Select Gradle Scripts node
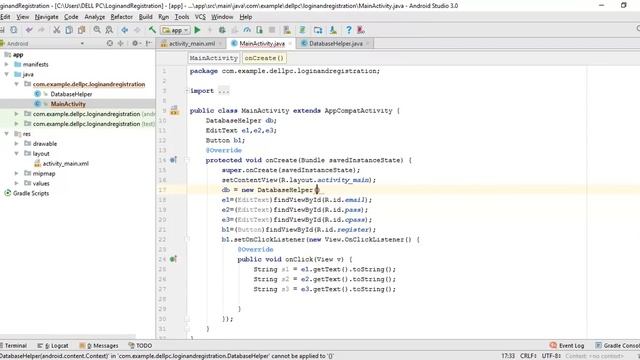 (x=31, y=193)
